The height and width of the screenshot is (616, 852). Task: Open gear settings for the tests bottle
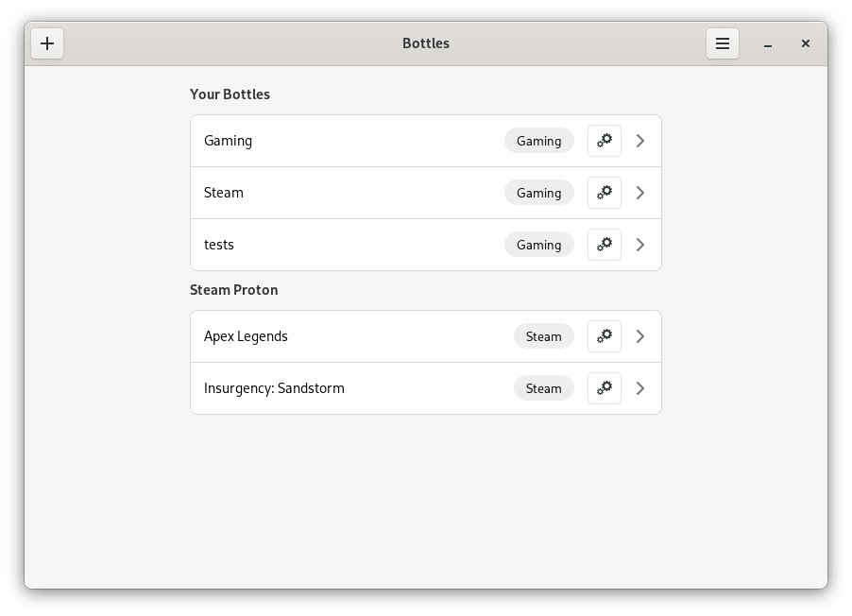(605, 245)
